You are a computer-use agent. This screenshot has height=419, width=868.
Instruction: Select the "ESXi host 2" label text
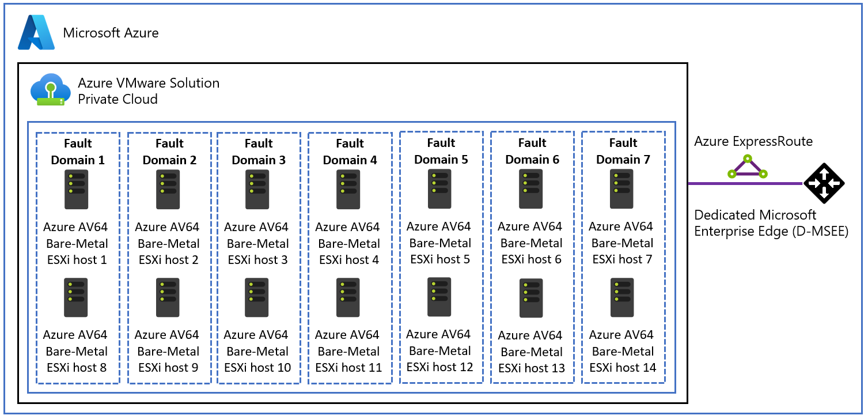pos(169,260)
